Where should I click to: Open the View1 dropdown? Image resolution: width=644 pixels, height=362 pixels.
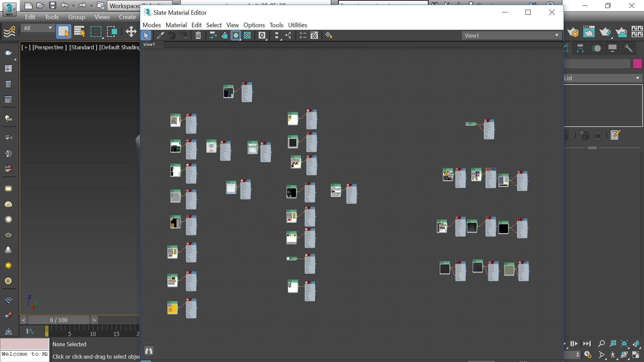556,36
